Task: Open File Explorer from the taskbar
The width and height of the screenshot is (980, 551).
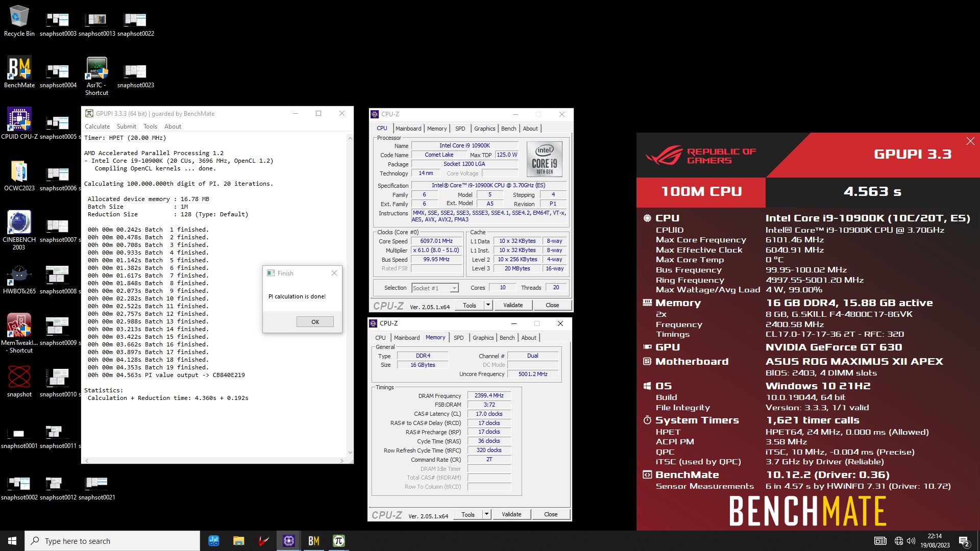Action: click(x=238, y=541)
